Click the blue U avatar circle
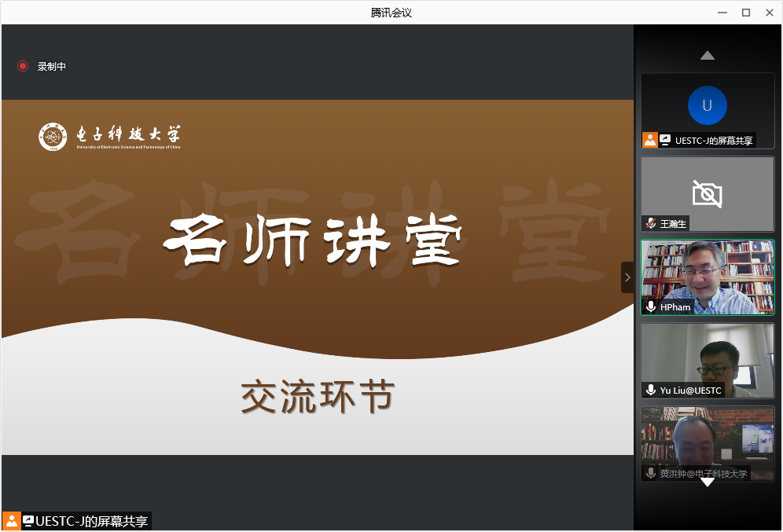Image resolution: width=783 pixels, height=532 pixels. tap(707, 105)
